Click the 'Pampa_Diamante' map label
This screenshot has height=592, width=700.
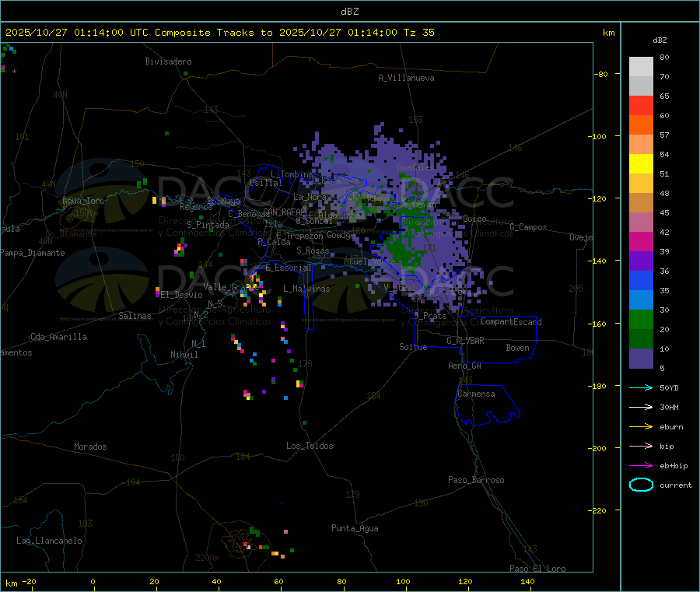pos(33,253)
